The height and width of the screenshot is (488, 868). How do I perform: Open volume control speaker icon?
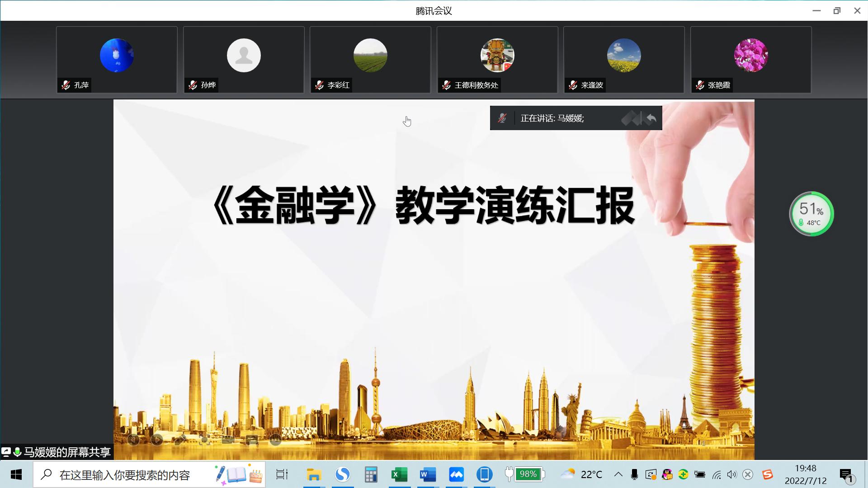point(732,474)
